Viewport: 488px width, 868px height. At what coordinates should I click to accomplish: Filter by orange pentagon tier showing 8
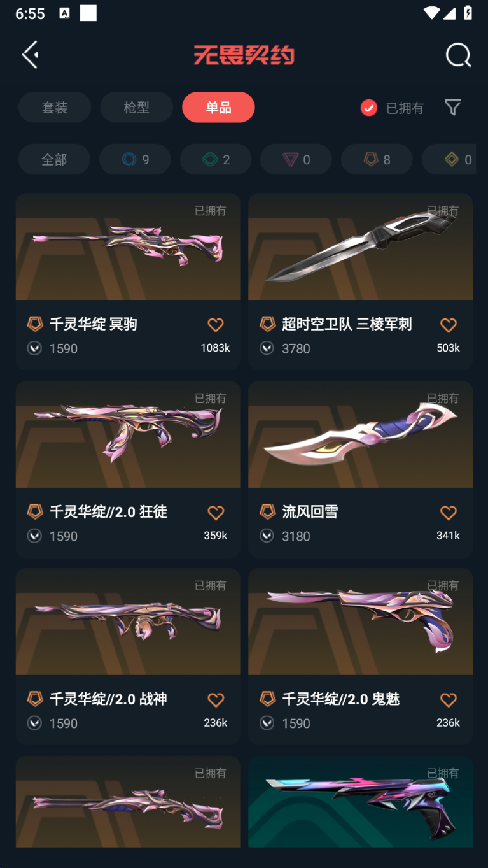(x=377, y=160)
